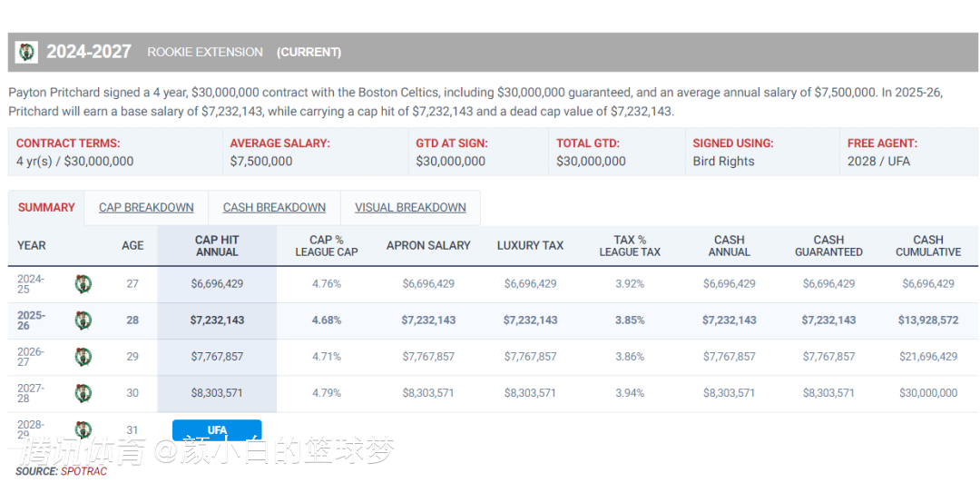Select the Cash Breakdown tab
This screenshot has width=980, height=483.
pyautogui.click(x=274, y=208)
